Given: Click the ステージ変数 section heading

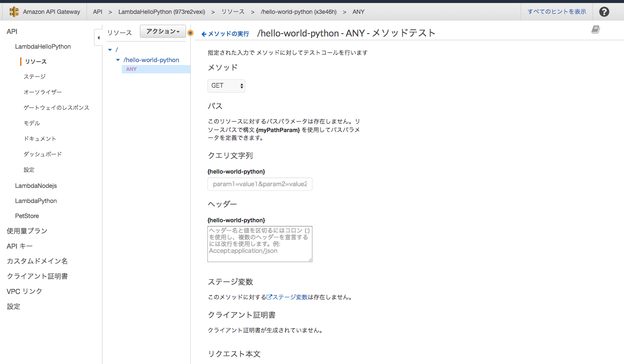Looking at the screenshot, I should (x=230, y=282).
